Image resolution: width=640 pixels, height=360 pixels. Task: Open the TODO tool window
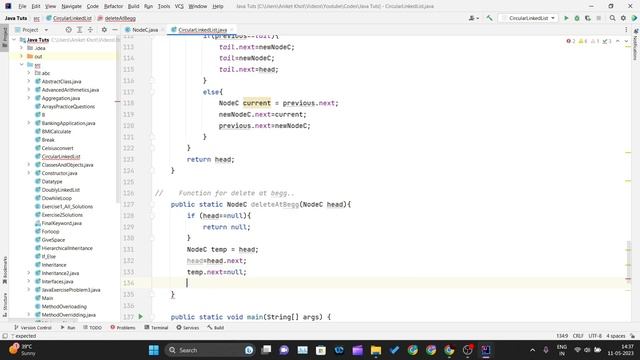click(x=92, y=328)
